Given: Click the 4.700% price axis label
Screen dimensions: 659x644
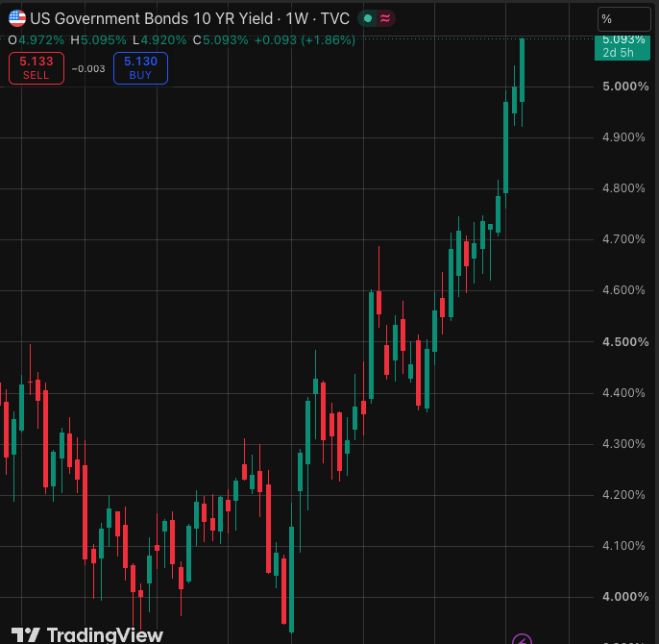Looking at the screenshot, I should pyautogui.click(x=623, y=239).
